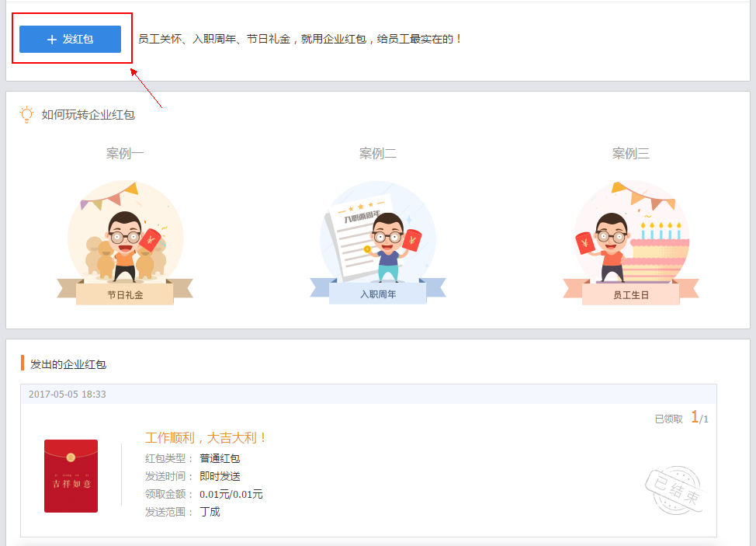The height and width of the screenshot is (546, 756).
Task: Click the 节日礼金 ribbon label
Action: pos(125,295)
